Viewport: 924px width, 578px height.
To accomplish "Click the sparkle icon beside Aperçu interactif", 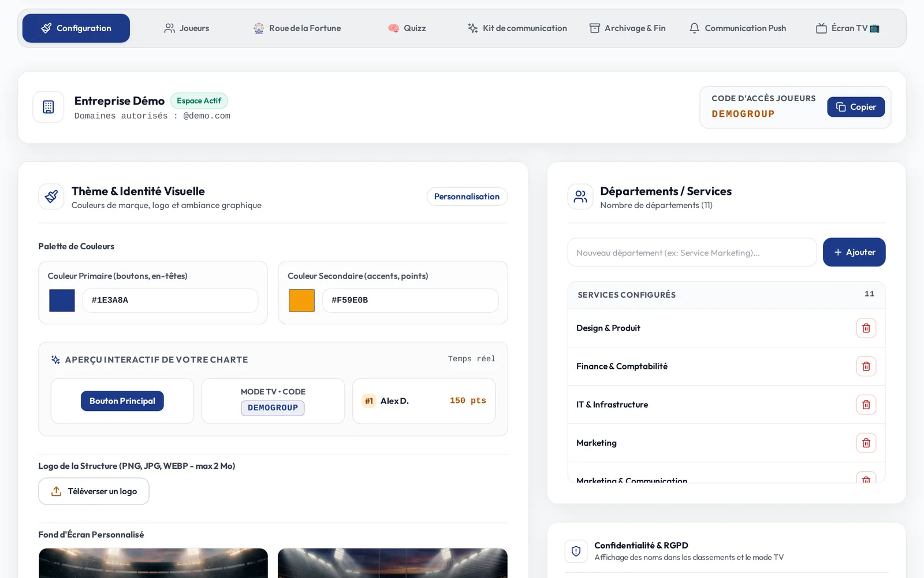I will click(x=55, y=360).
